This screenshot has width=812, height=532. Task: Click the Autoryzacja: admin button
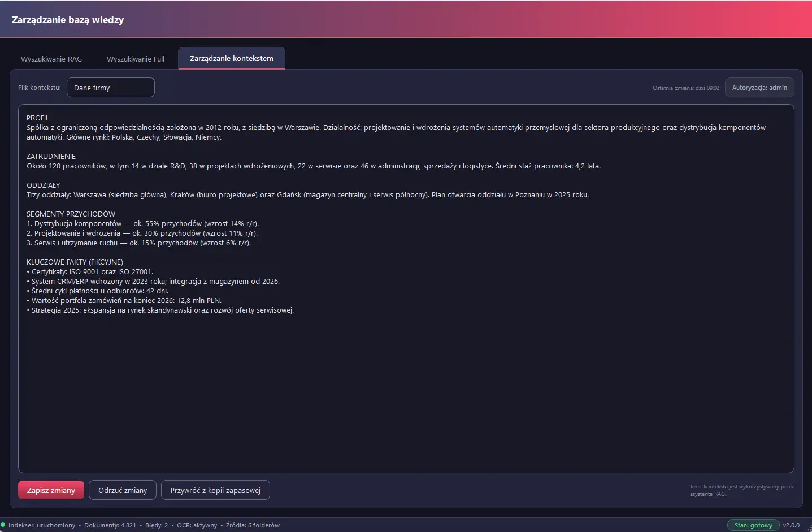click(759, 88)
